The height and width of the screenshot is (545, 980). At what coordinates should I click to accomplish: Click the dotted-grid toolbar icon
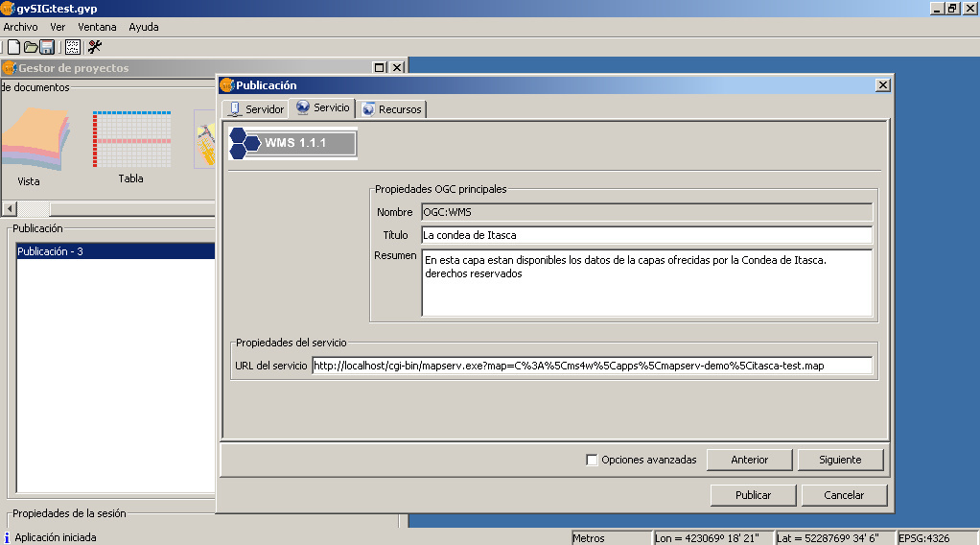point(73,47)
